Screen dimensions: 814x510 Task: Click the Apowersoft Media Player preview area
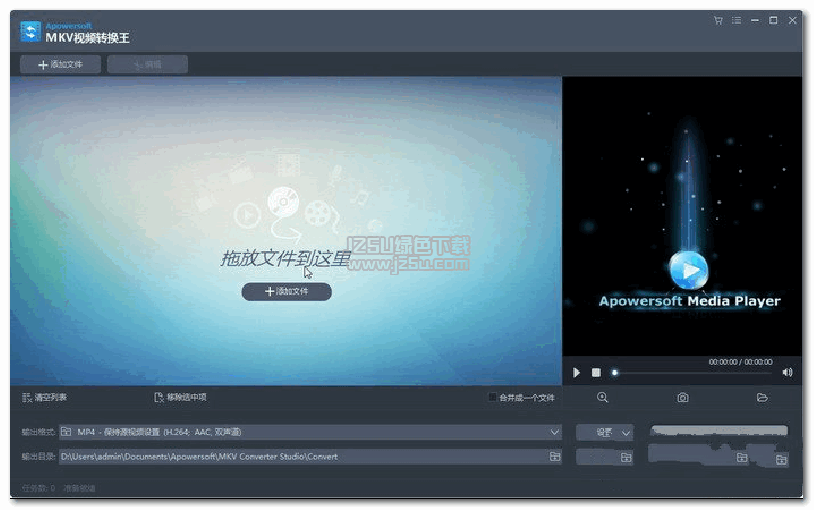(682, 217)
